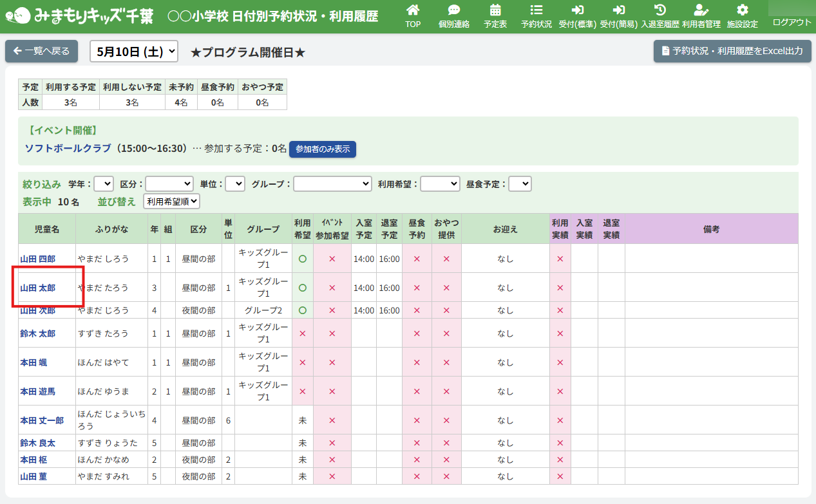
Task: Toggle 利用希望 circle for 山田 四郎
Action: 302,259
